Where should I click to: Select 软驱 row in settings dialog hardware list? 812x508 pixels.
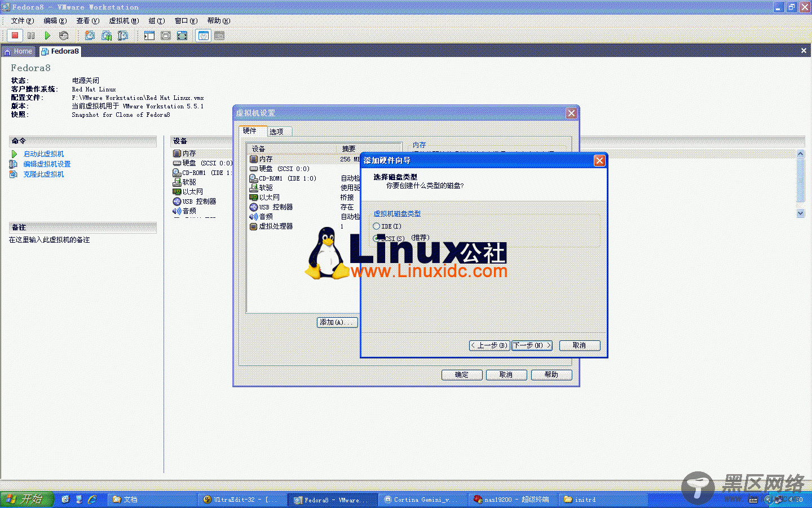304,188
